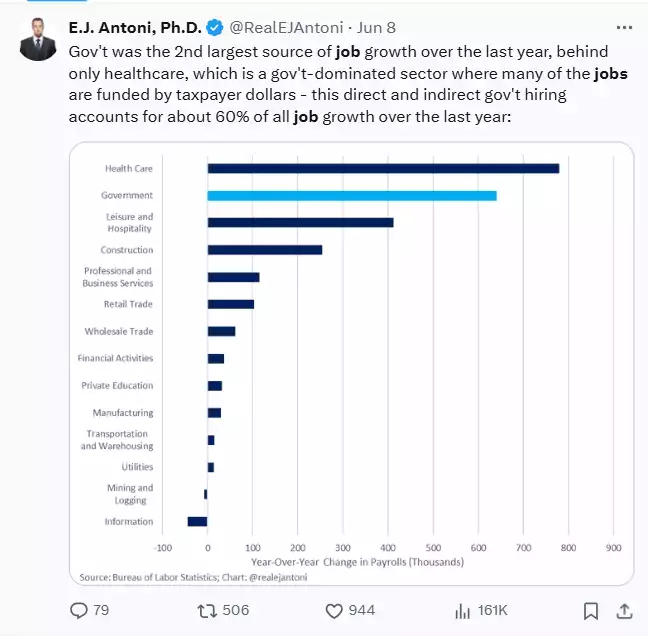Click the blue verified badge

pos(214,27)
